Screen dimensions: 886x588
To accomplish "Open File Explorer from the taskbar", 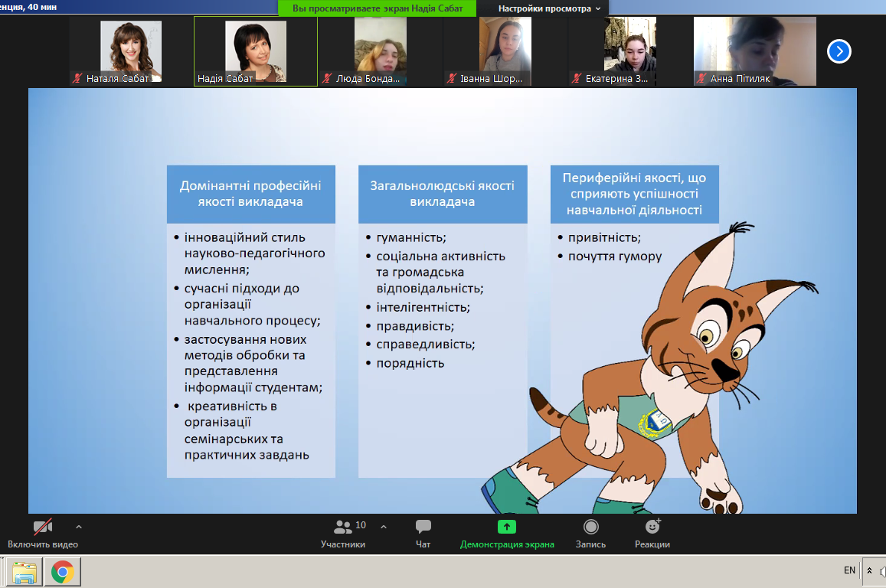I will (25, 572).
